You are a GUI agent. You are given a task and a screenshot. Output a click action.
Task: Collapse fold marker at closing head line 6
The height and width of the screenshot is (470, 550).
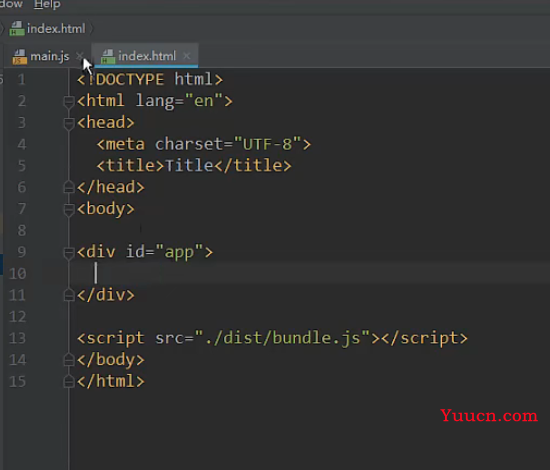68,187
